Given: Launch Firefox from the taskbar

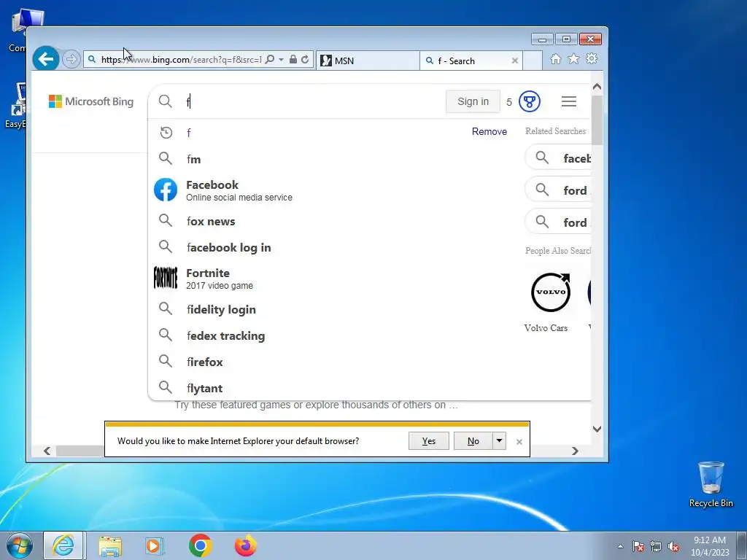Looking at the screenshot, I should tap(246, 545).
